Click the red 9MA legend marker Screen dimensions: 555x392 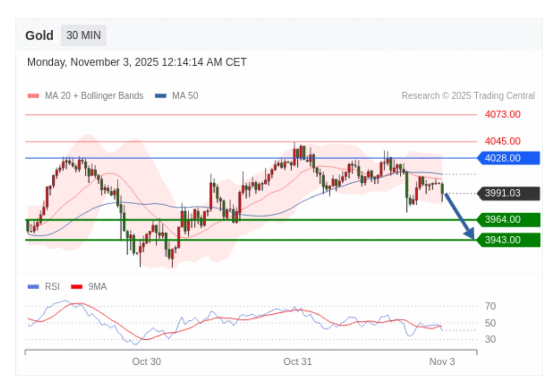point(77,287)
